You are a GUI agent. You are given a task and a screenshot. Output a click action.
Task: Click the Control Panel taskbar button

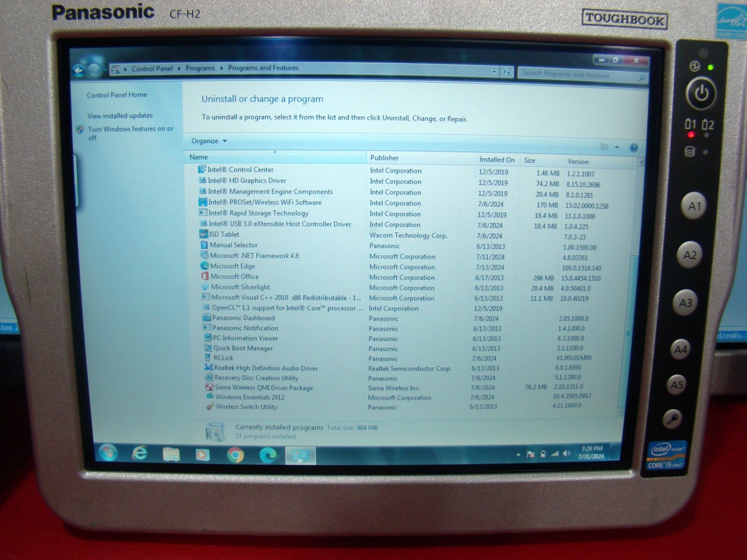click(x=300, y=455)
